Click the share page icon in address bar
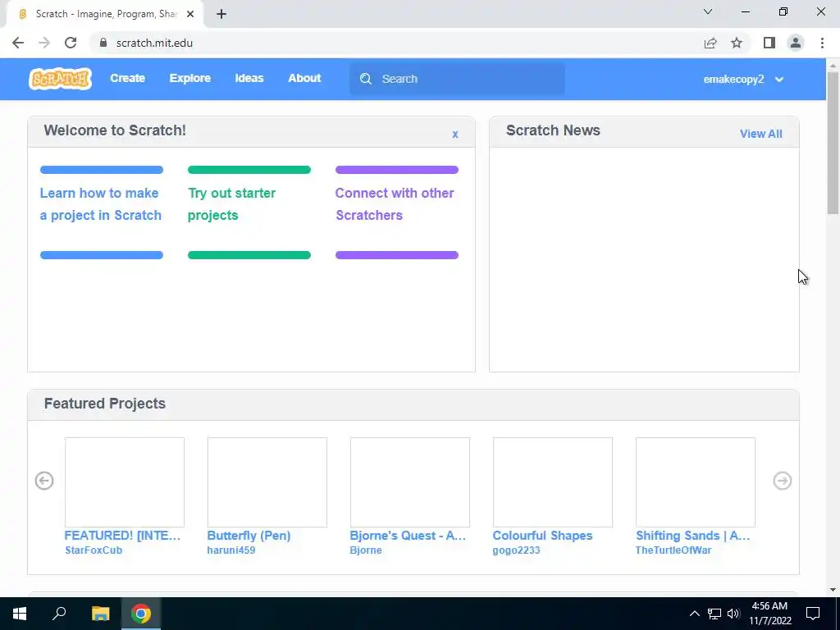The image size is (840, 630). [x=710, y=43]
